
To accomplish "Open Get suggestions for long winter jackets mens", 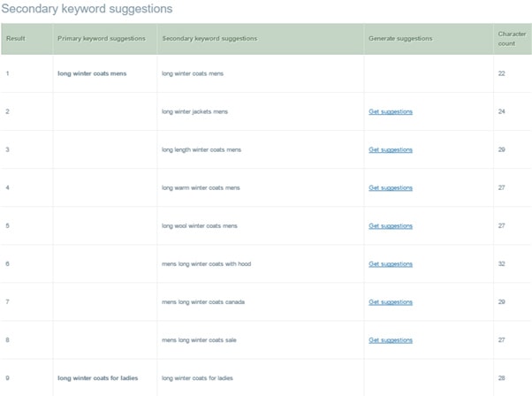I will (391, 111).
